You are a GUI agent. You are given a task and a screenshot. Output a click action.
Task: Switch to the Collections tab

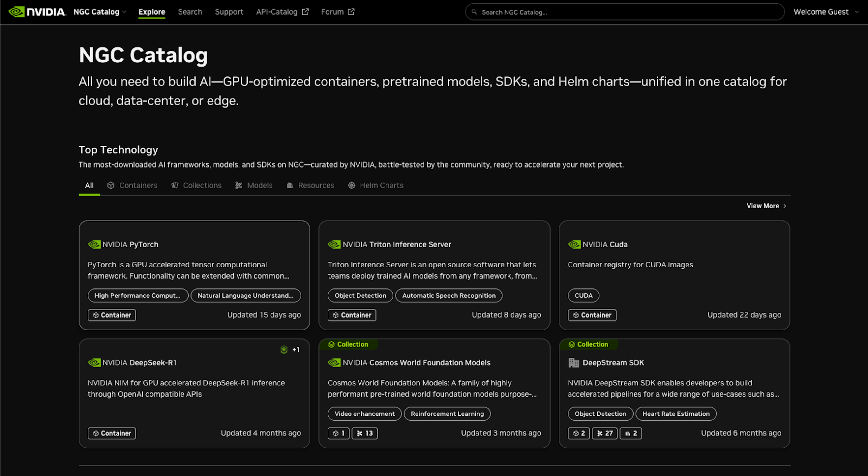pyautogui.click(x=196, y=185)
